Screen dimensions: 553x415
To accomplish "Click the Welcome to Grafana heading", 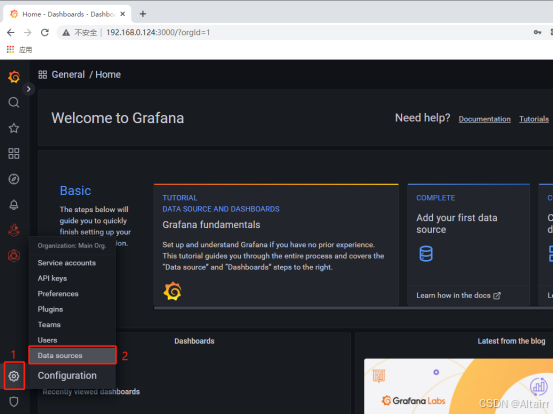I will tap(117, 118).
